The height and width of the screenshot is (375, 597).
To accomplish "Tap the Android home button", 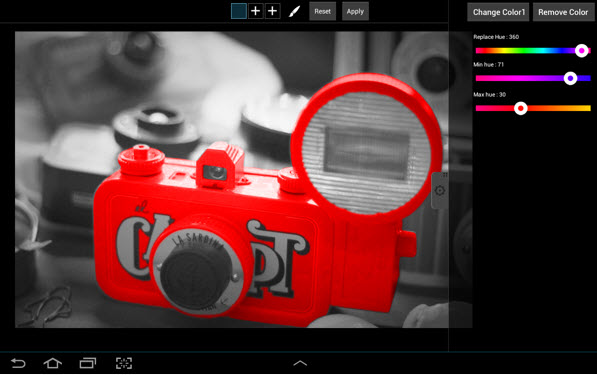I will [x=53, y=363].
